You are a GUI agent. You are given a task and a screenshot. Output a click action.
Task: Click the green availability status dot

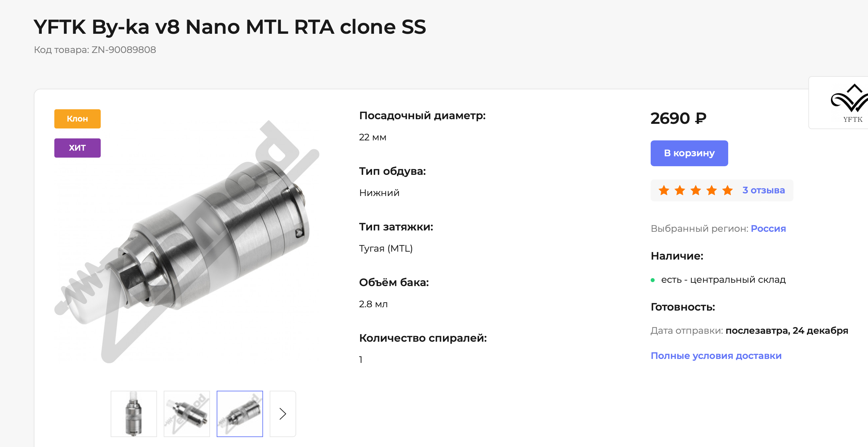[x=653, y=280]
